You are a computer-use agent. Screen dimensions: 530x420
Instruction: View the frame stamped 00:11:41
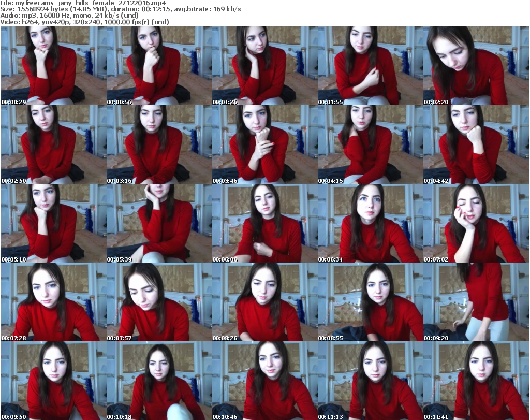476,381
